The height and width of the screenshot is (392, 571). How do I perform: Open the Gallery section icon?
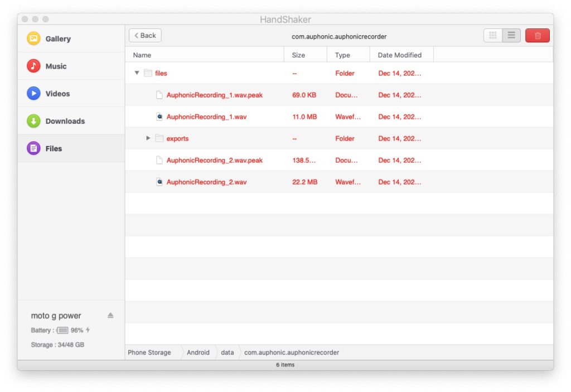(x=33, y=38)
